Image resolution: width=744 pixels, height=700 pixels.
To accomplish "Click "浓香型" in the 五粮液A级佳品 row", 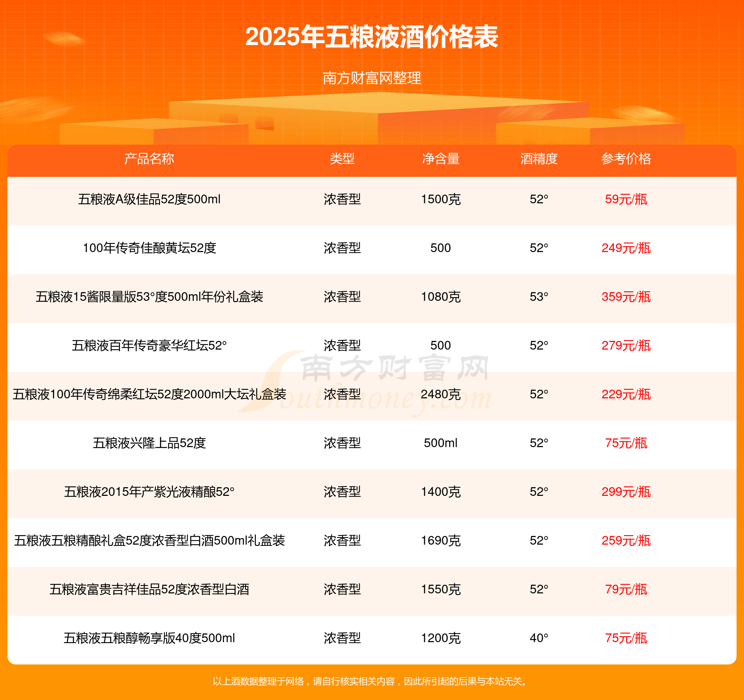I will (342, 199).
